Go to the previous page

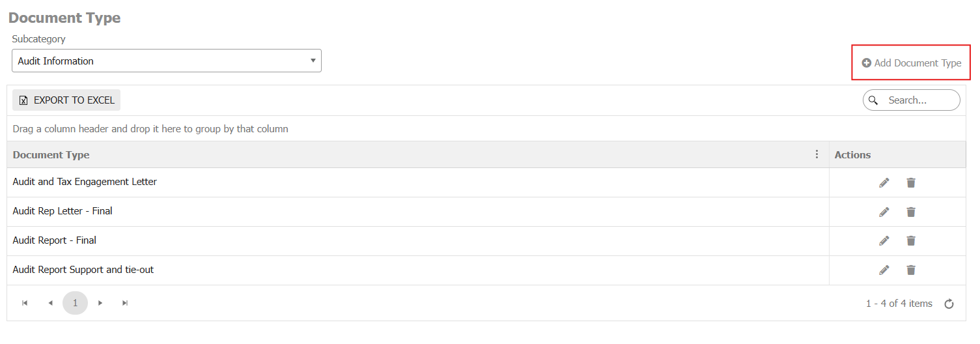50,303
